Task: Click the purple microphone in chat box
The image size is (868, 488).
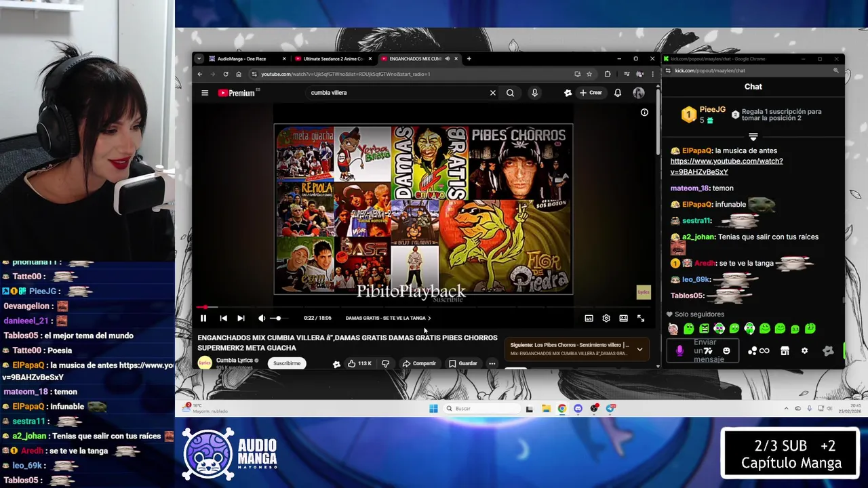Action: click(679, 351)
